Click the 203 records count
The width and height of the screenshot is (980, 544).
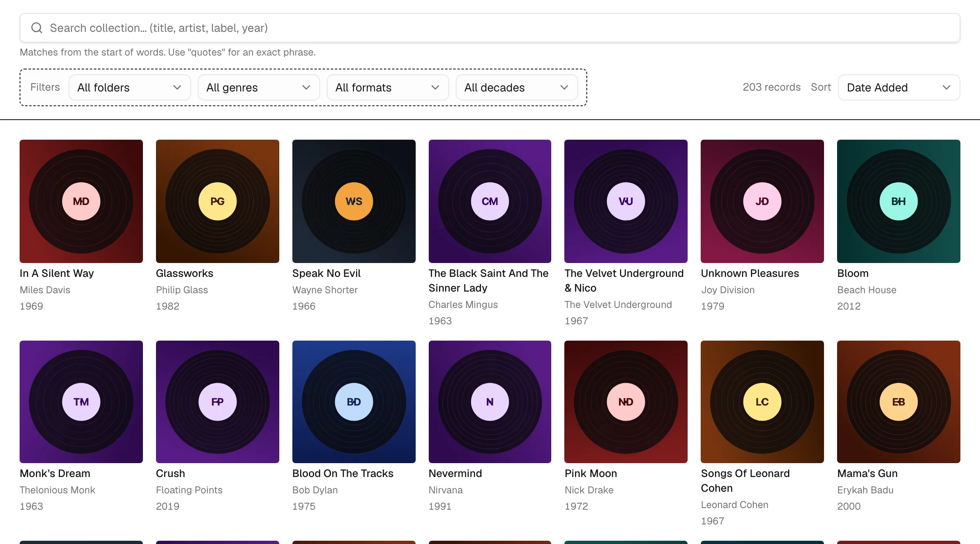tap(772, 87)
